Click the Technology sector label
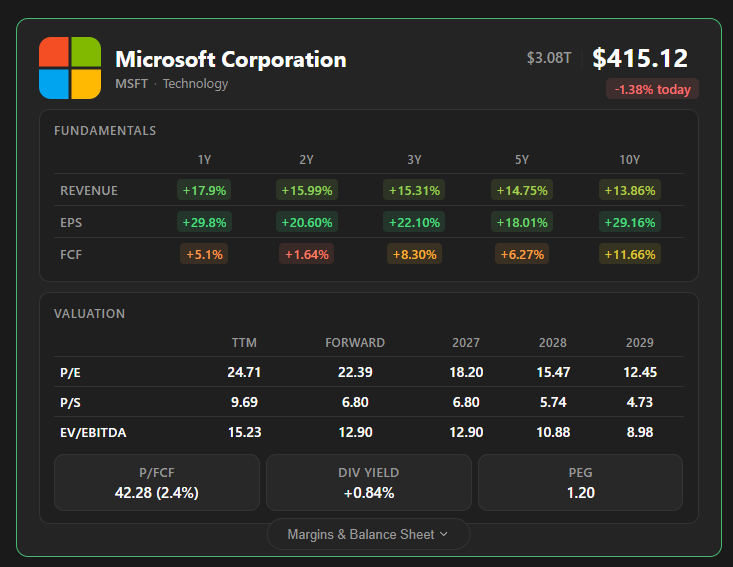The width and height of the screenshot is (733, 567). [195, 84]
